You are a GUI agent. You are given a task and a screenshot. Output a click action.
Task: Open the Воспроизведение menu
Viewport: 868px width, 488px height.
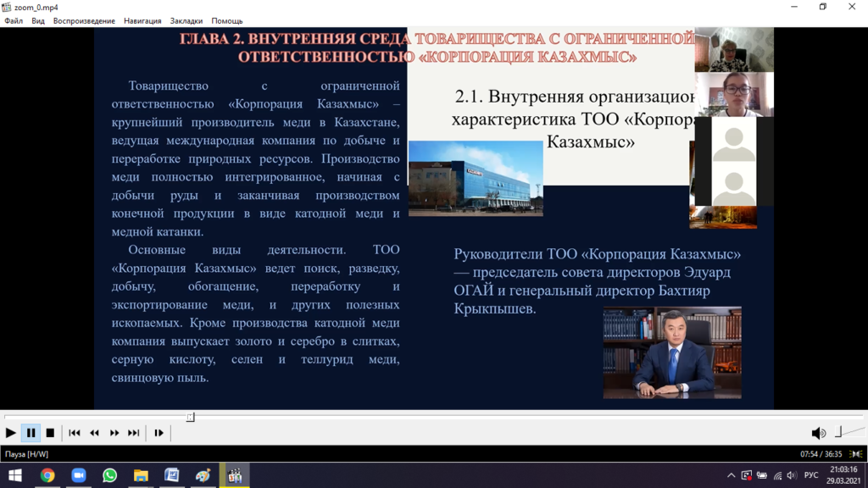coord(84,21)
